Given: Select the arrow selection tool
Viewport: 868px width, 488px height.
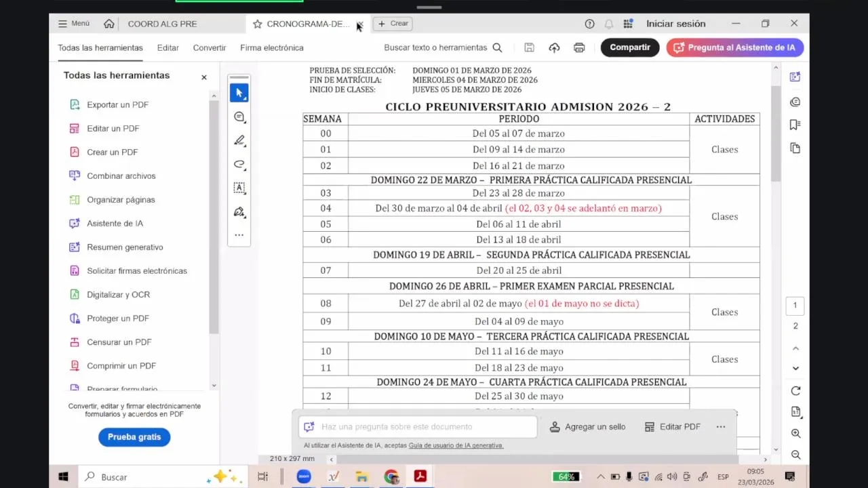Looking at the screenshot, I should pos(239,93).
